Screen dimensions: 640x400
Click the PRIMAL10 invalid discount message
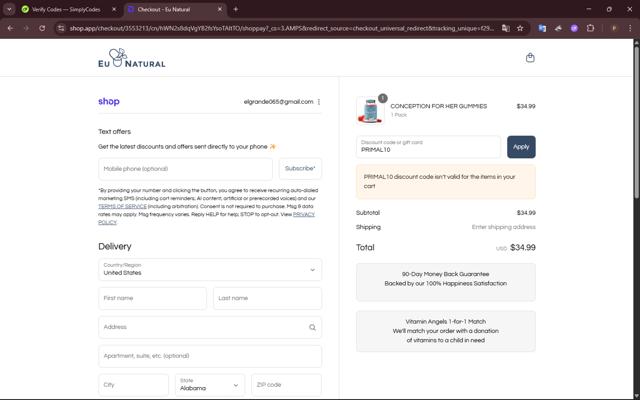click(446, 182)
